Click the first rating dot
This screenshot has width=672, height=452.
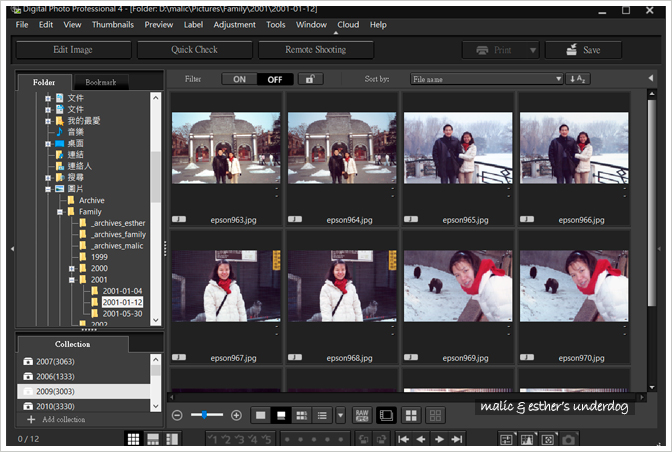[x=287, y=439]
